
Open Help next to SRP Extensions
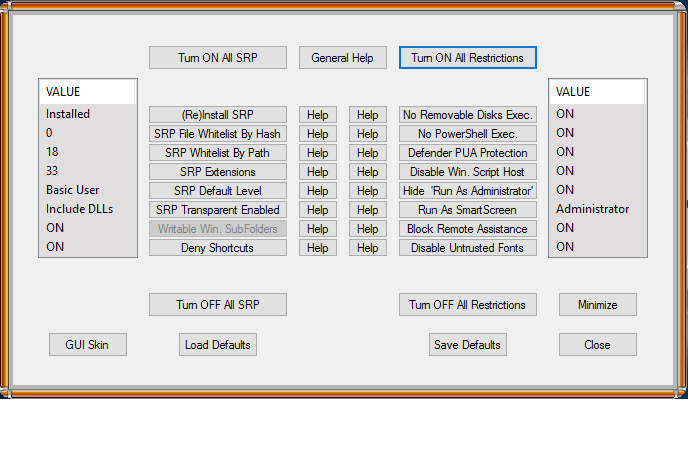pyautogui.click(x=318, y=172)
